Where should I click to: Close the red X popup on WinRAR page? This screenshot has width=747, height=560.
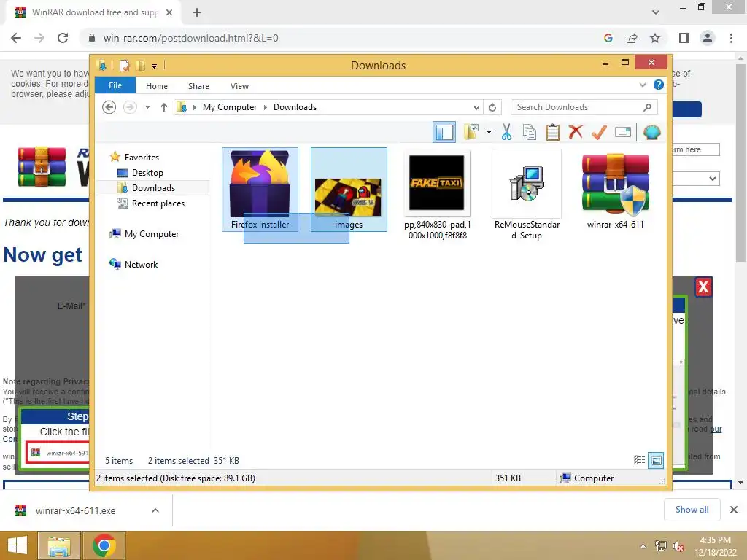click(703, 287)
